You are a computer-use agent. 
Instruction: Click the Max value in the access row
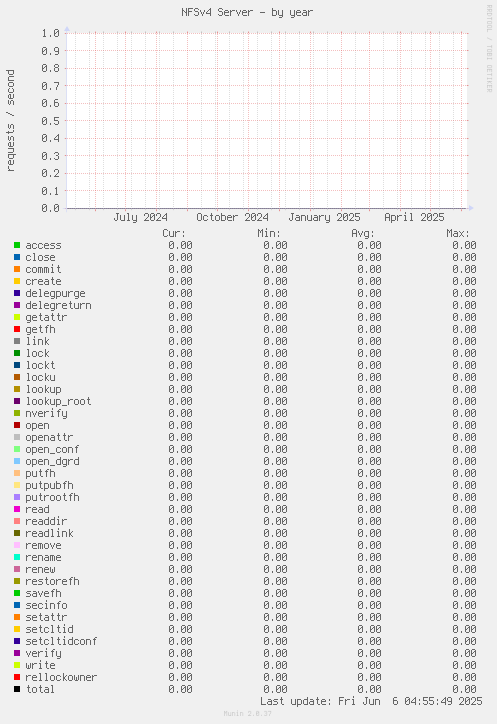coord(464,245)
